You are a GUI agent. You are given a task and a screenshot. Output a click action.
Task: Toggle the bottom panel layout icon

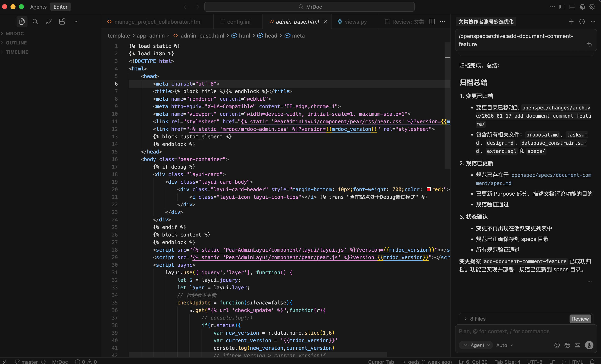click(x=572, y=7)
